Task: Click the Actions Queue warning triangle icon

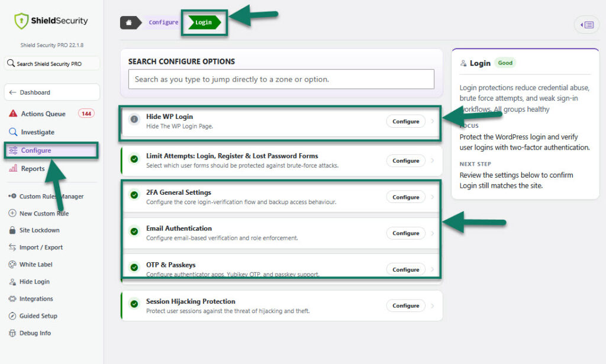Action: coord(13,113)
